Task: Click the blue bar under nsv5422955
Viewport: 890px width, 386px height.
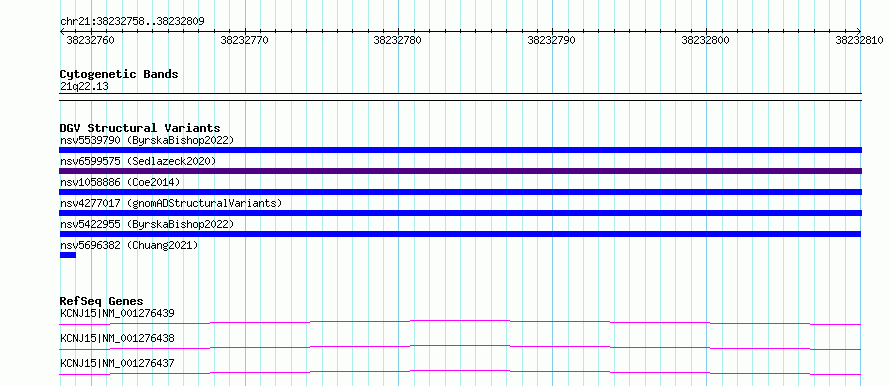Action: (x=460, y=234)
